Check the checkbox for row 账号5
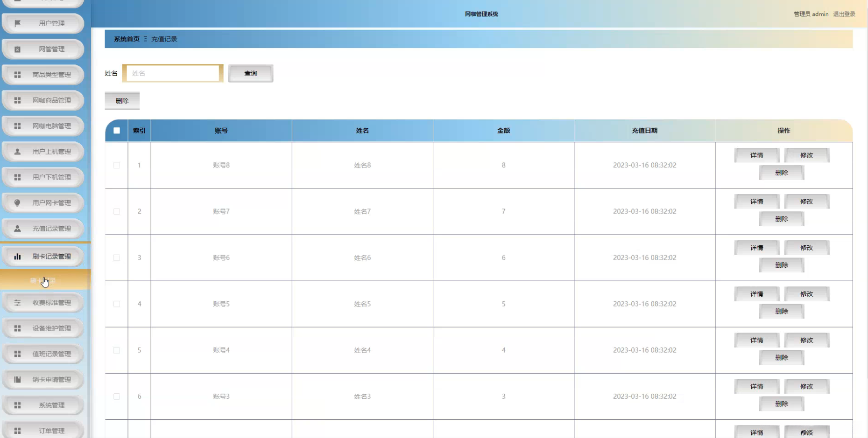The height and width of the screenshot is (438, 868). (117, 304)
